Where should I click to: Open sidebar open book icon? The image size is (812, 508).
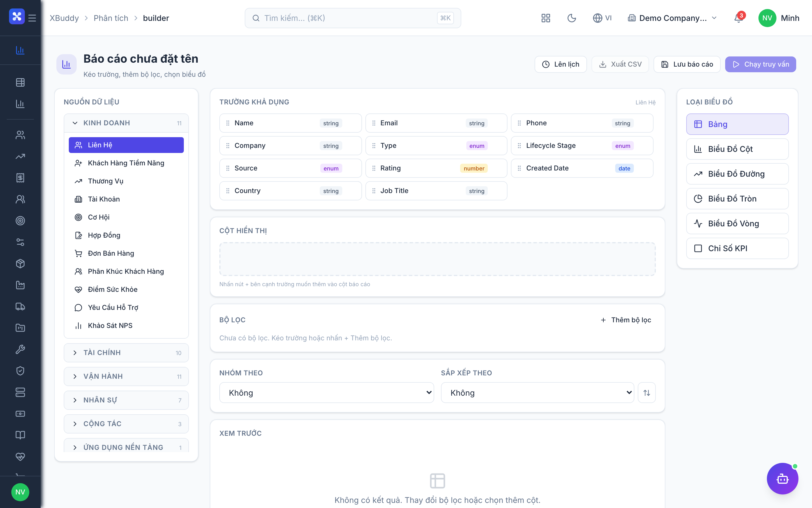pos(20,435)
